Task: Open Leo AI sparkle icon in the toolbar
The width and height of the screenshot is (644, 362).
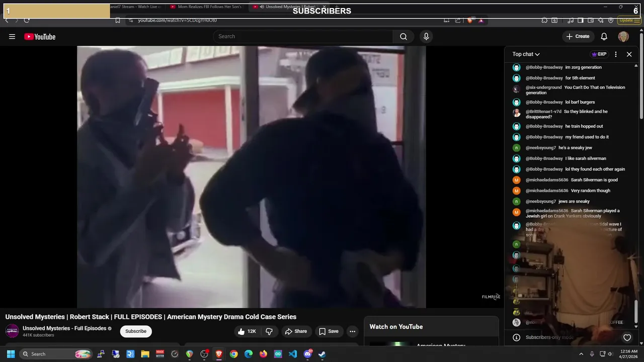Action: click(x=601, y=20)
